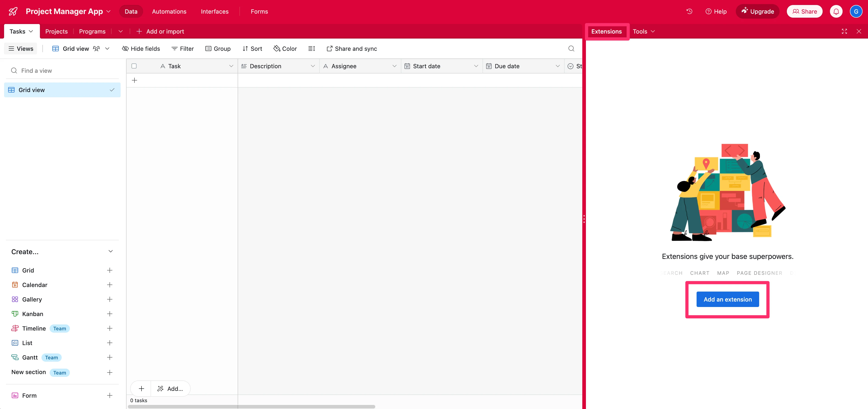868x409 pixels.
Task: Add a new Kanban view
Action: (110, 314)
